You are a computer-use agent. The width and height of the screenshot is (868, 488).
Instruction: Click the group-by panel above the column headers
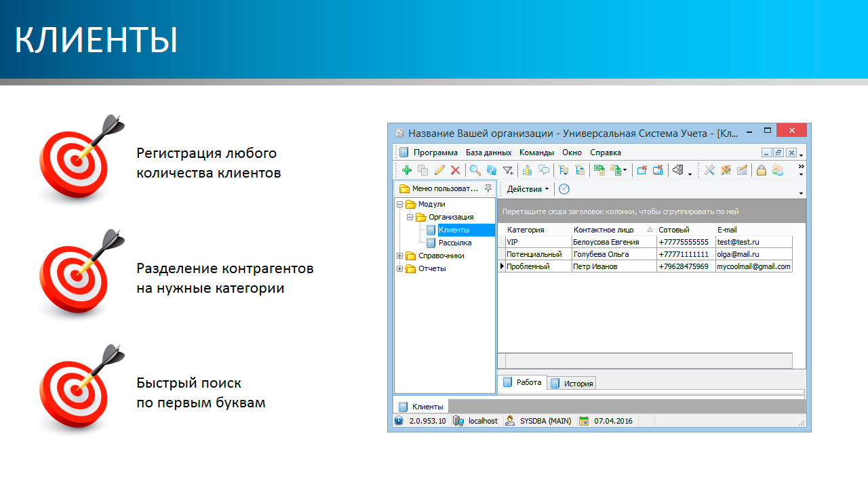coord(652,211)
